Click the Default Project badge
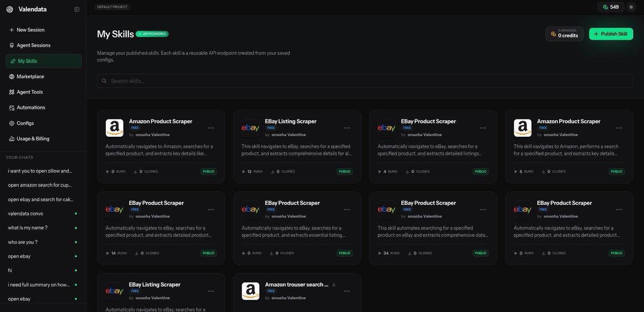Viewport: 644px width, 312px height. click(x=112, y=7)
